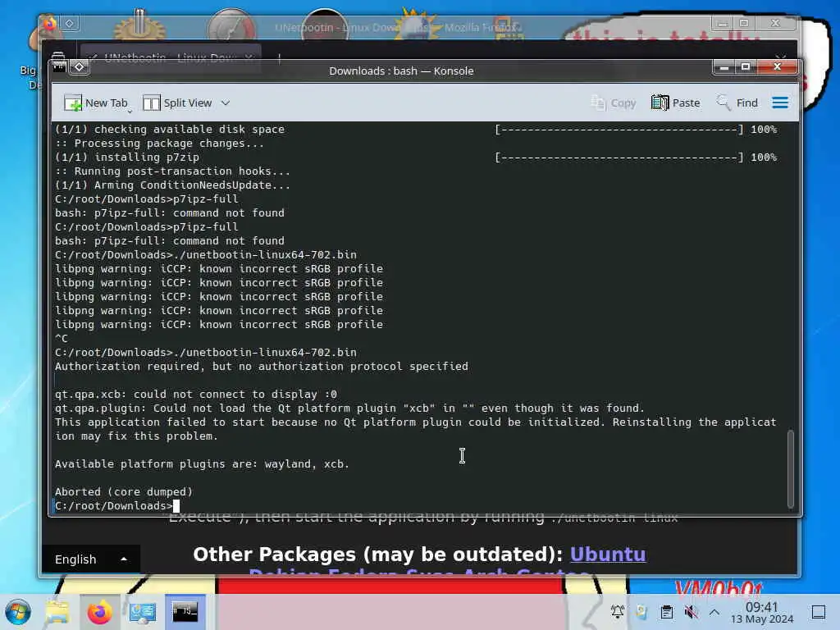This screenshot has width=840, height=630.
Task: Click the Konsole terminal scrollbar handle
Action: 791,468
